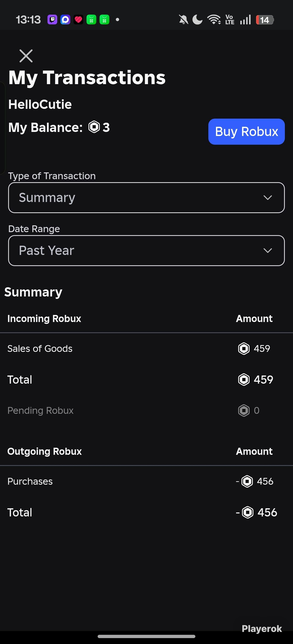Open the Past Year date range dropdown

tap(146, 250)
